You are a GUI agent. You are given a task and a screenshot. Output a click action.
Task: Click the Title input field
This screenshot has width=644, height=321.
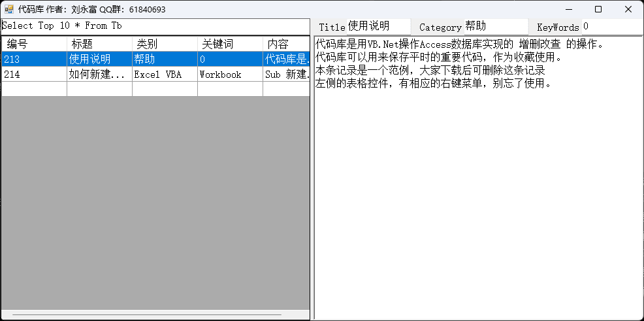pyautogui.click(x=379, y=27)
